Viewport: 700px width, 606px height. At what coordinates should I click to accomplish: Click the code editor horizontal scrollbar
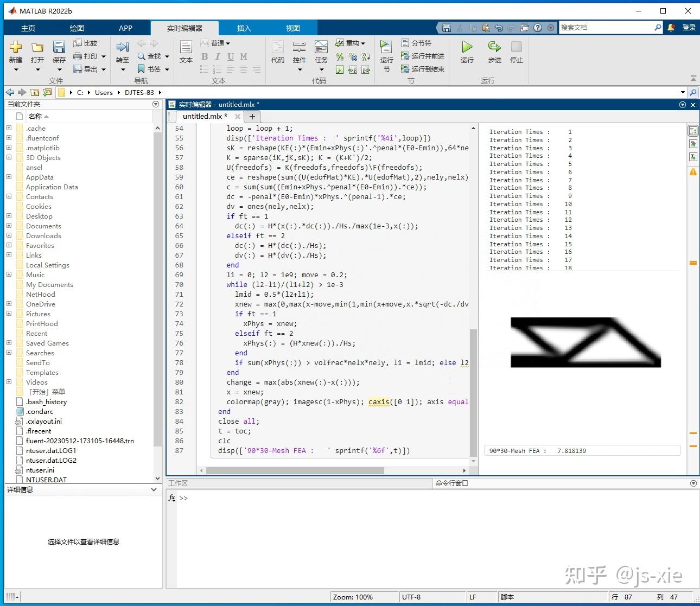pos(295,470)
